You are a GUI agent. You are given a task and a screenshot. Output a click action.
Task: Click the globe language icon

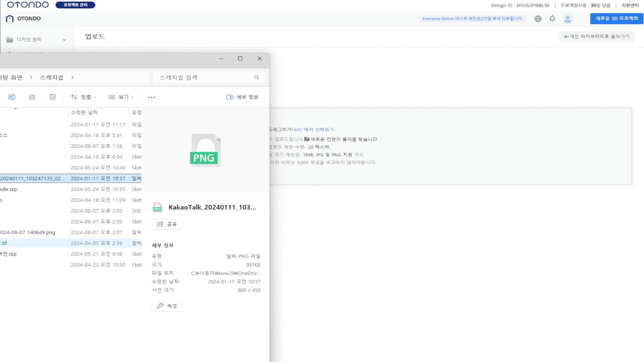coord(538,19)
